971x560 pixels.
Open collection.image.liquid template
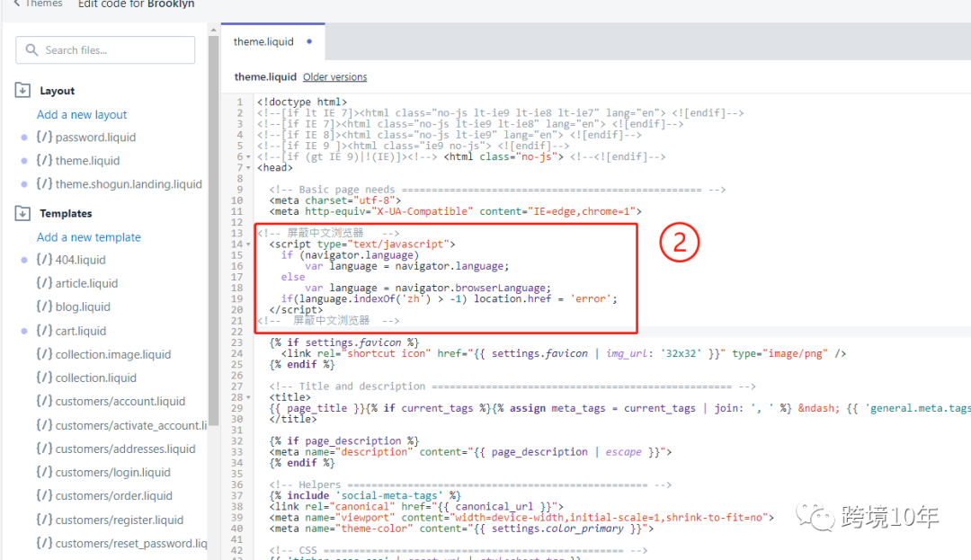pyautogui.click(x=113, y=354)
